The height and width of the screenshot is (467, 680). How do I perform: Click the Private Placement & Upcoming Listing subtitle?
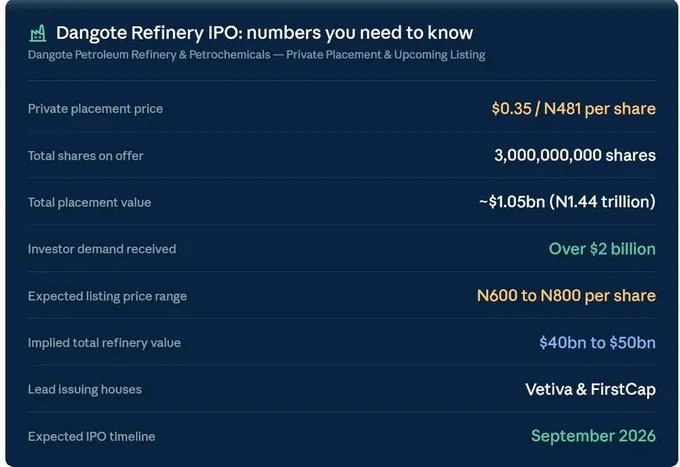coord(386,55)
